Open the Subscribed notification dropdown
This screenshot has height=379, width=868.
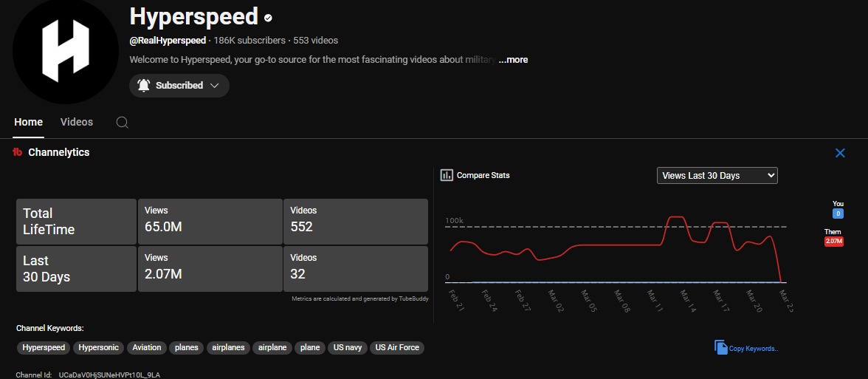coord(179,86)
